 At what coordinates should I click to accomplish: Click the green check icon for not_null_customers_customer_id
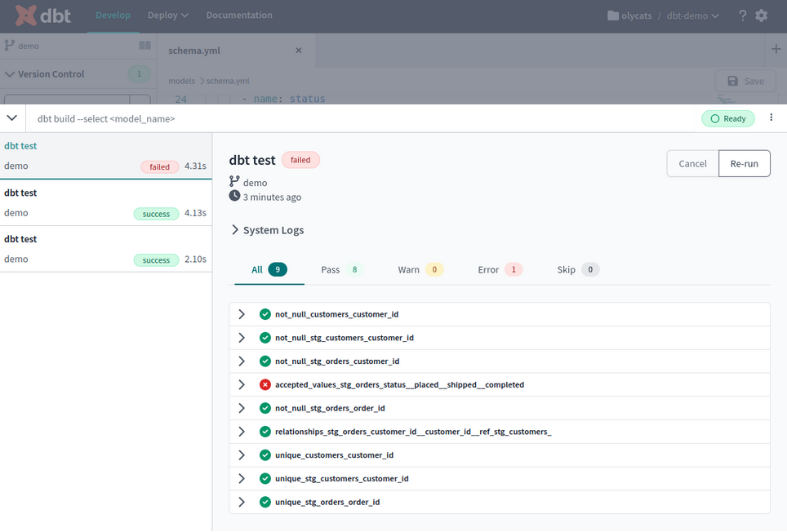(265, 314)
